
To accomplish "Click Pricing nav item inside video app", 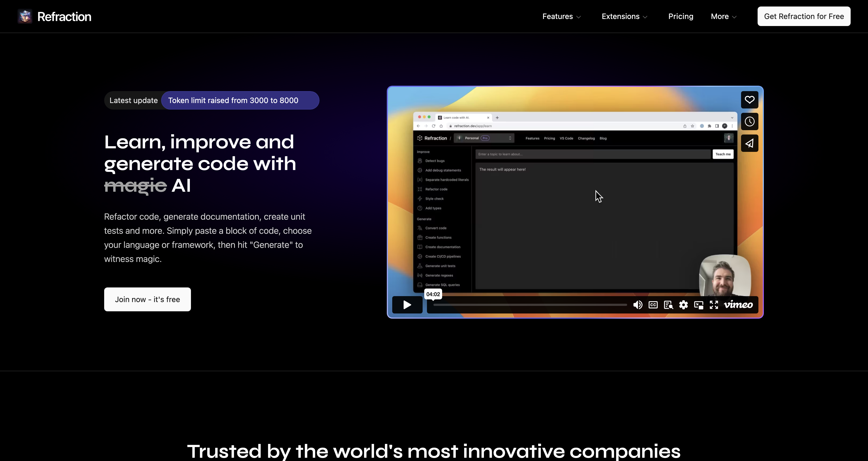I will [x=549, y=138].
